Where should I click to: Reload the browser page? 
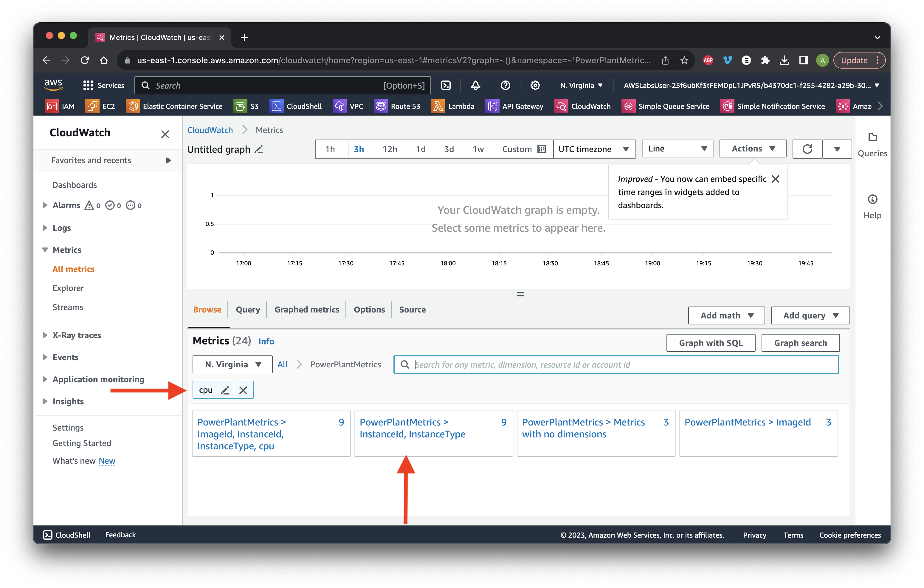click(x=85, y=60)
